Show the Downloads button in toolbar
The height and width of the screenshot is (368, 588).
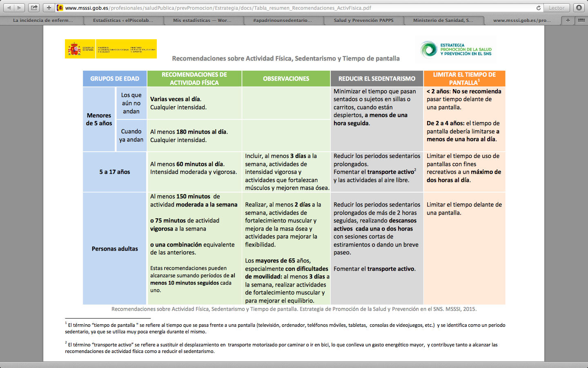click(579, 8)
